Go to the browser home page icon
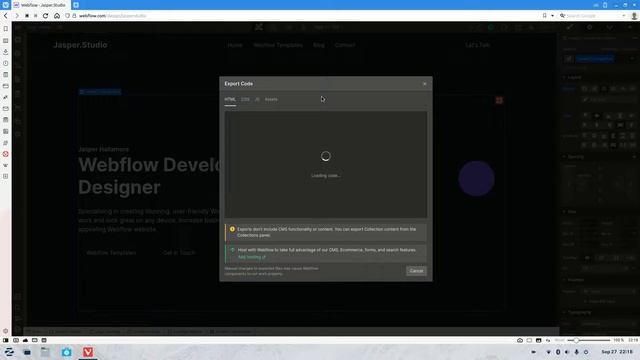This screenshot has width=640, height=360. [x=57, y=16]
